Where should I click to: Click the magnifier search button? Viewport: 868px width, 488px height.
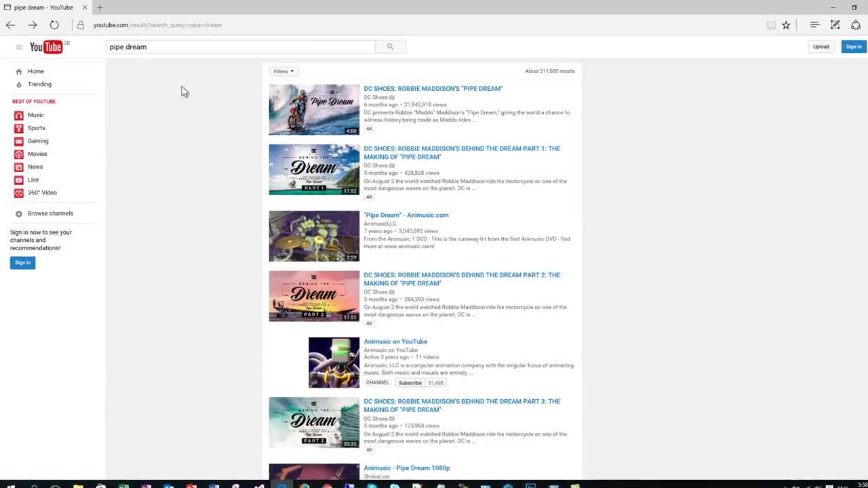tap(390, 47)
